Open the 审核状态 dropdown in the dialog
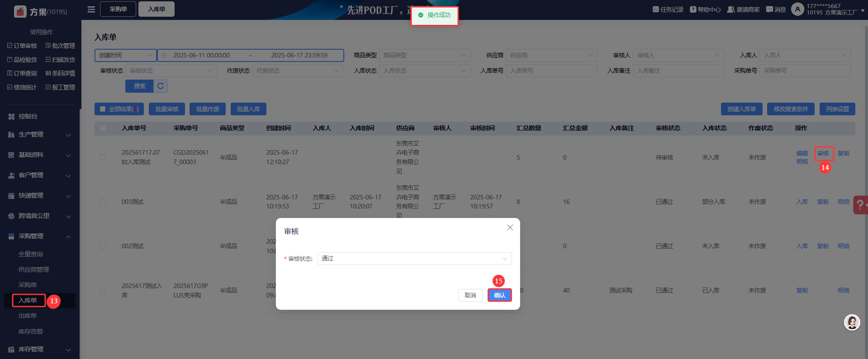This screenshot has height=359, width=868. tap(415, 259)
